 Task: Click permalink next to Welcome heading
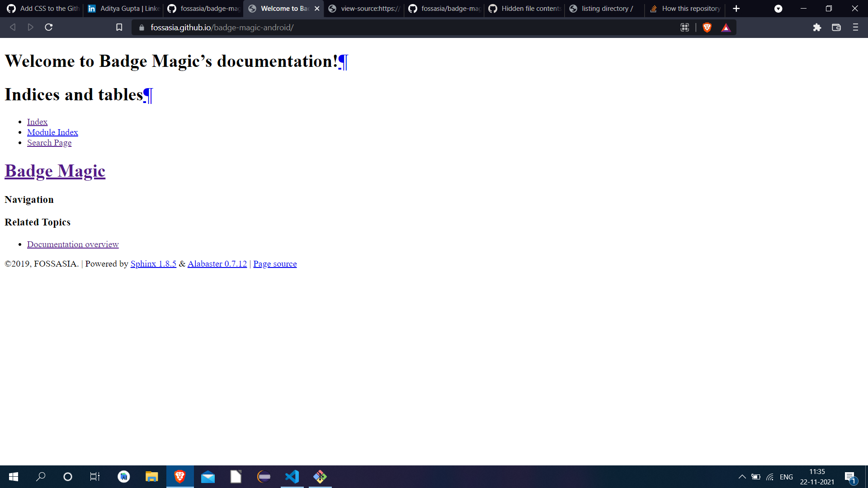coord(343,61)
